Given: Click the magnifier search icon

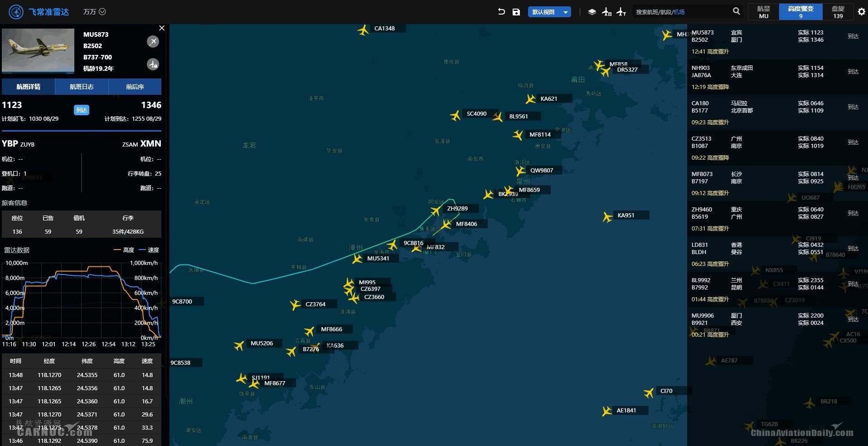Looking at the screenshot, I should (x=737, y=11).
